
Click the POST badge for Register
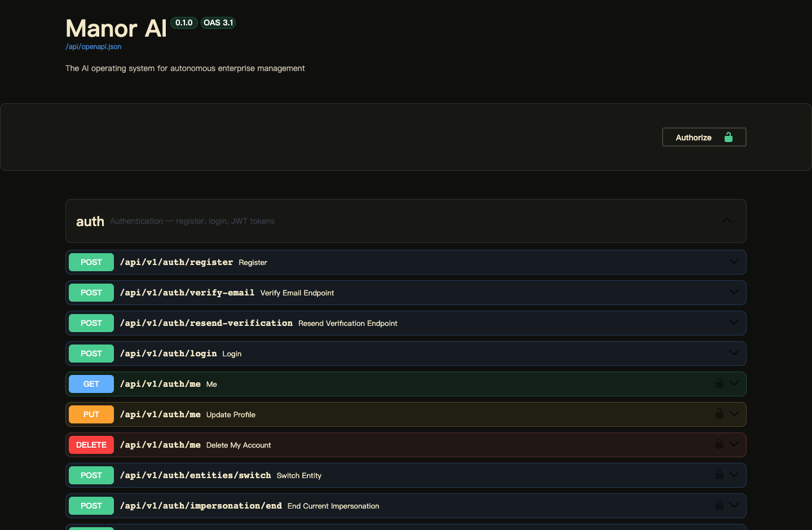(x=91, y=262)
